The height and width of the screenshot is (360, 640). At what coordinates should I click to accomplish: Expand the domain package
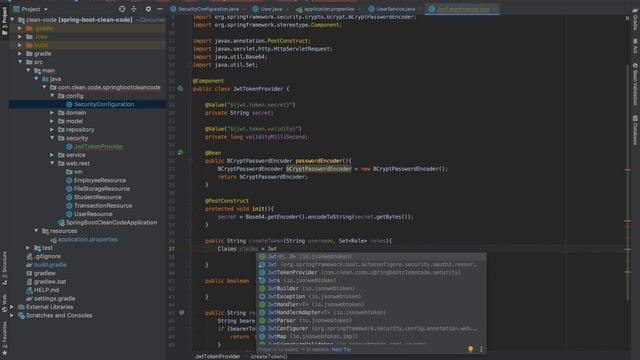click(52, 112)
